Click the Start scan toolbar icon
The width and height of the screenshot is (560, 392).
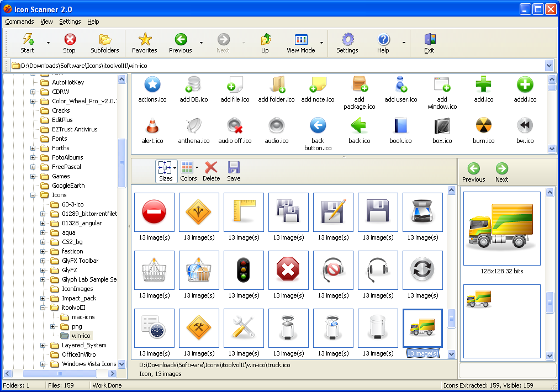pos(27,40)
